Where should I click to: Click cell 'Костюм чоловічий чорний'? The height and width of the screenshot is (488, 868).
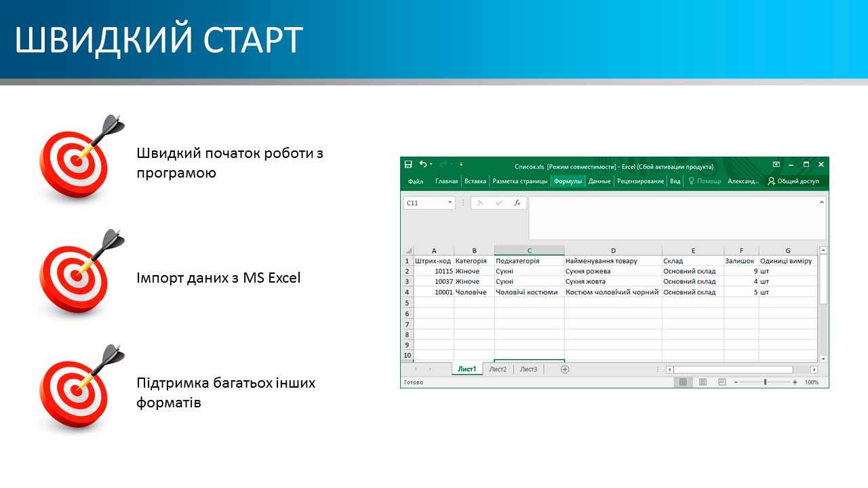coord(613,292)
